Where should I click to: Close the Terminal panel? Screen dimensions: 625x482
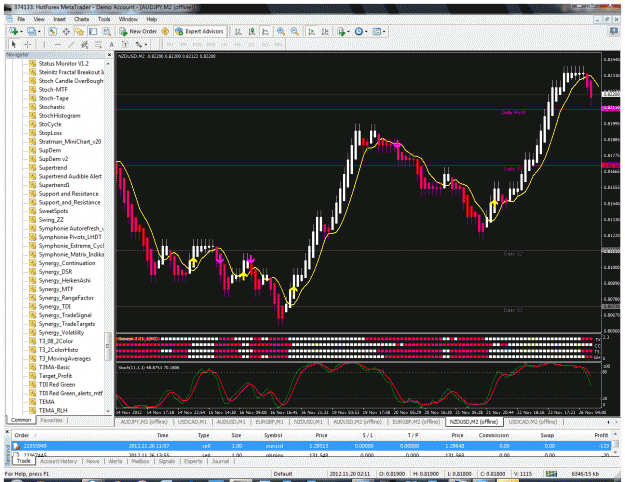tap(8, 433)
